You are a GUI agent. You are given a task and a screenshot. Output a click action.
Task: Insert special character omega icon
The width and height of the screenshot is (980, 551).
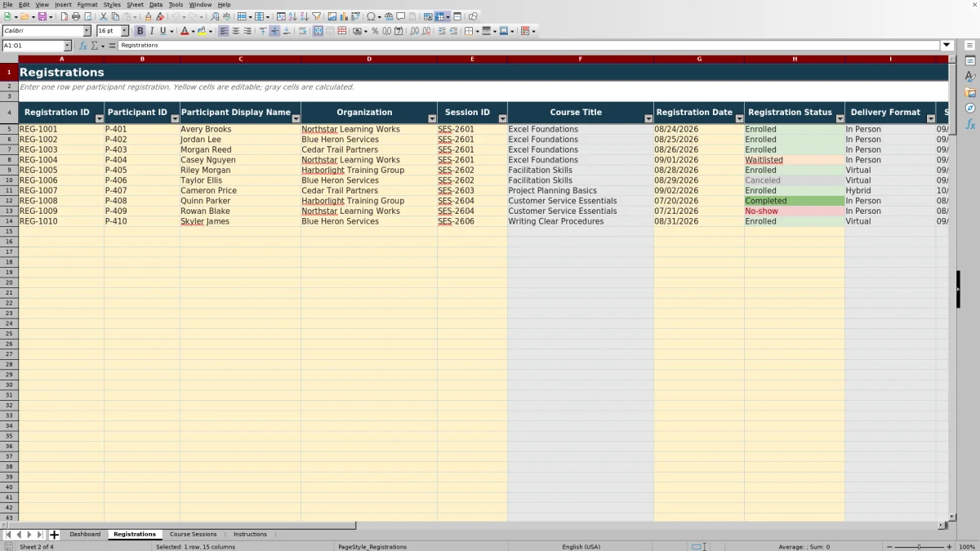point(371,16)
